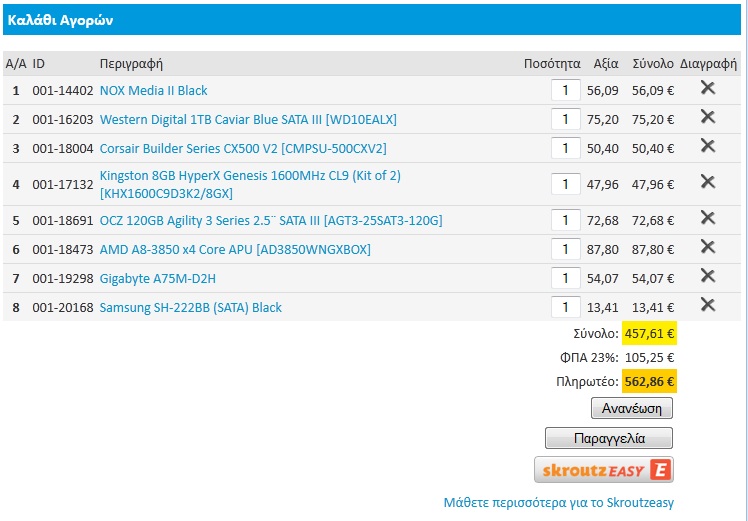
Task: Open NOX Media II Black product link
Action: tap(153, 91)
